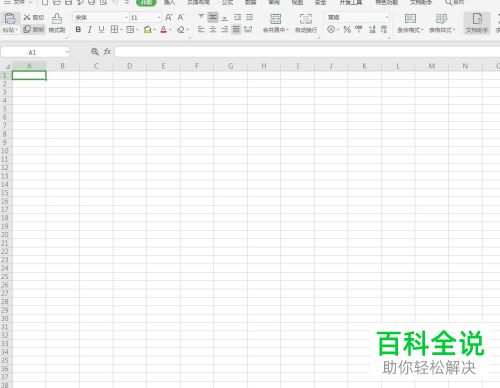Open the fill color dropdown arrow
The width and height of the screenshot is (500, 388).
click(x=154, y=30)
